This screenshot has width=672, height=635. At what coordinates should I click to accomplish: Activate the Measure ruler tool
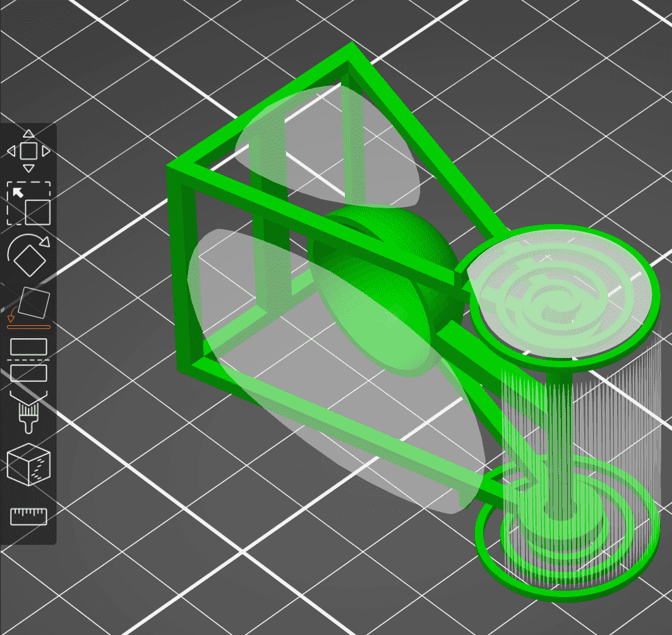coord(28,516)
